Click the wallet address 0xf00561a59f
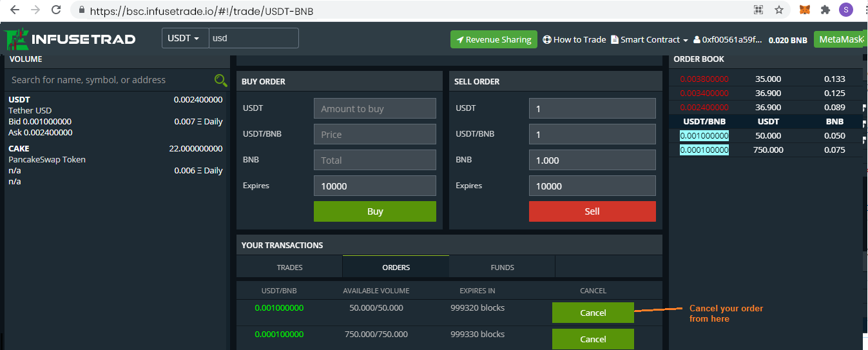This screenshot has height=350, width=868. [728, 39]
